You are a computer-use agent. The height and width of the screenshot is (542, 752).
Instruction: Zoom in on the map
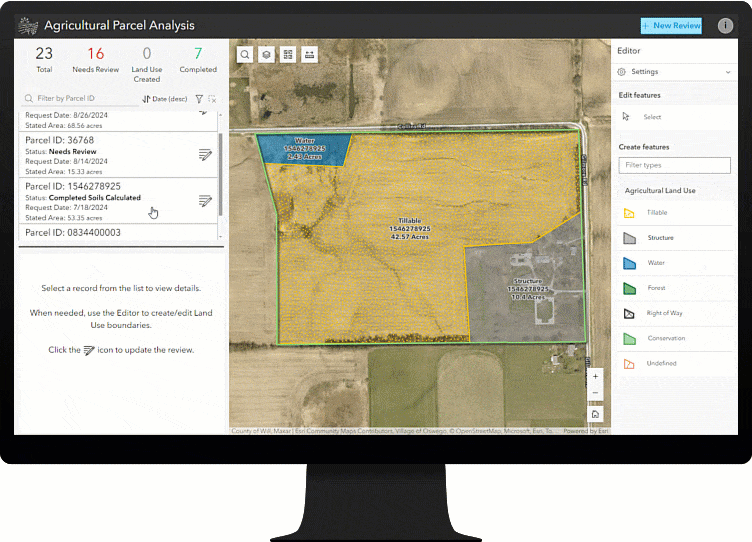(x=595, y=377)
